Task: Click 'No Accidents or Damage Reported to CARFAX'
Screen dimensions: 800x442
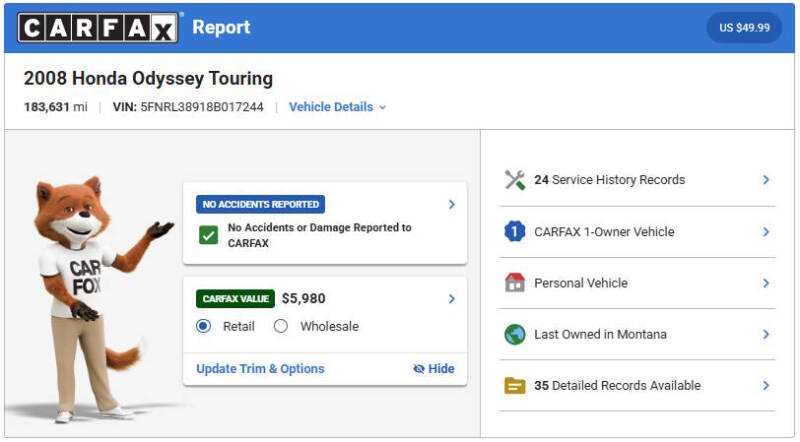Action: [319, 235]
